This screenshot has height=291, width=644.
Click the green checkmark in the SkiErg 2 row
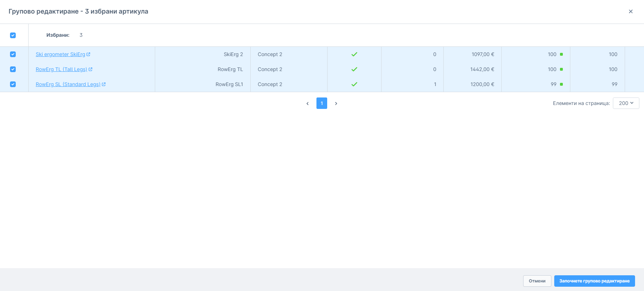coord(354,54)
